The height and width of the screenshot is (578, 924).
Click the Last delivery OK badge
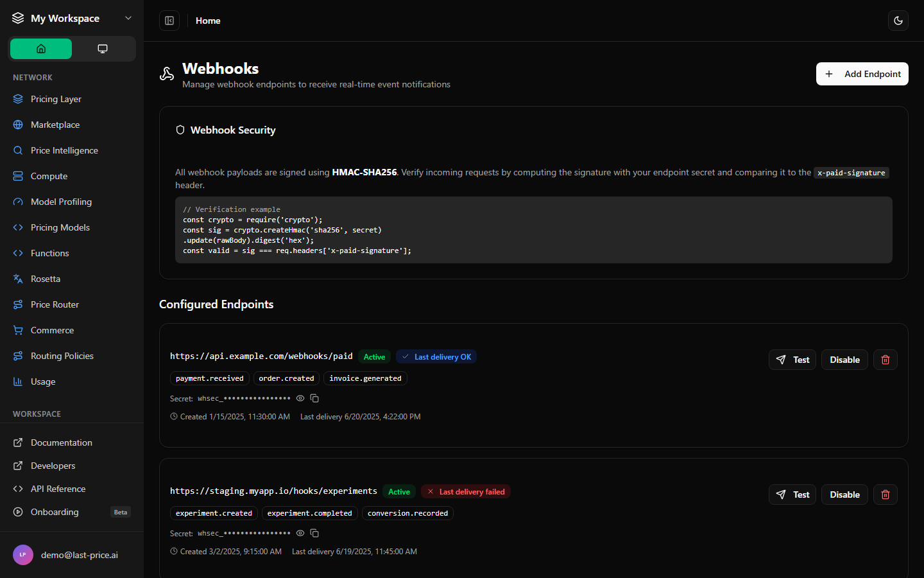click(436, 357)
